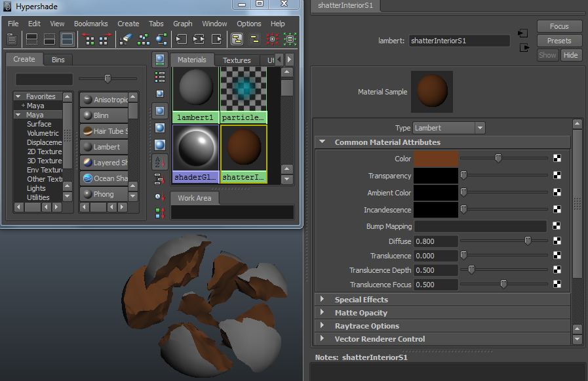Select the shaderGlow material thumbnail
Screen dimensions: 588x381
(x=195, y=149)
